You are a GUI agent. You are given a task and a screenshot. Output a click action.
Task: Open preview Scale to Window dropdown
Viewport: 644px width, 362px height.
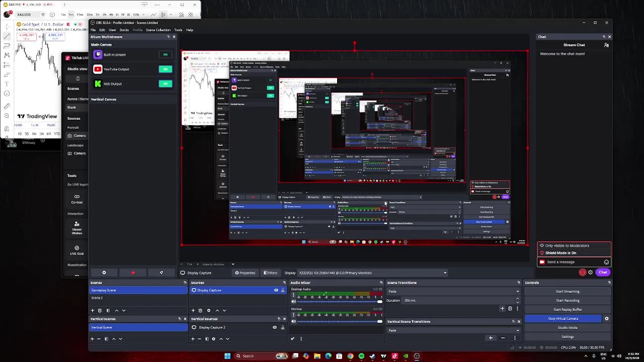point(217,264)
